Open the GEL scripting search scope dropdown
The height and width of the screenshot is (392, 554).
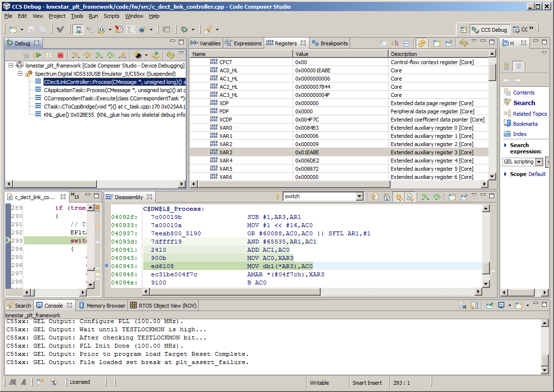click(x=539, y=162)
